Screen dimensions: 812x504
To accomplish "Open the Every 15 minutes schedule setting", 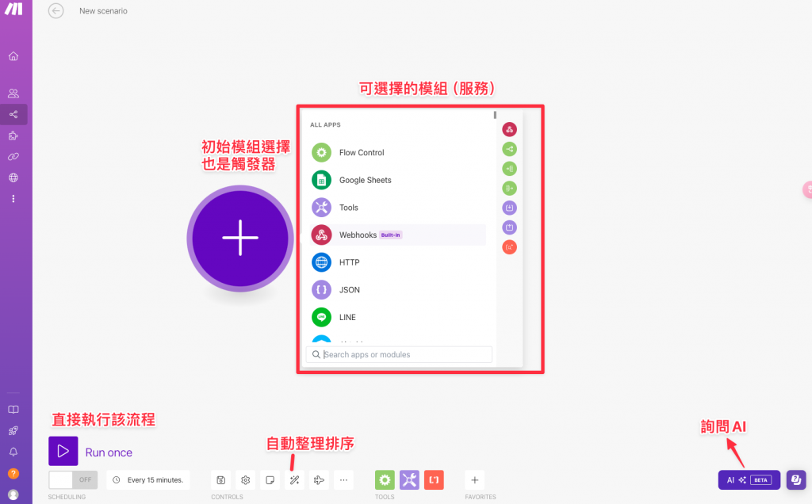I will 148,480.
